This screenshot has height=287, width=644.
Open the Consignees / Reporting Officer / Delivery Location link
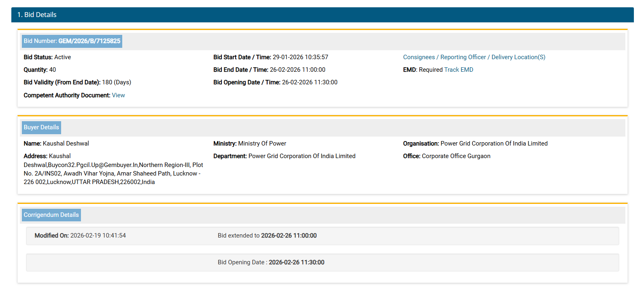pyautogui.click(x=474, y=57)
